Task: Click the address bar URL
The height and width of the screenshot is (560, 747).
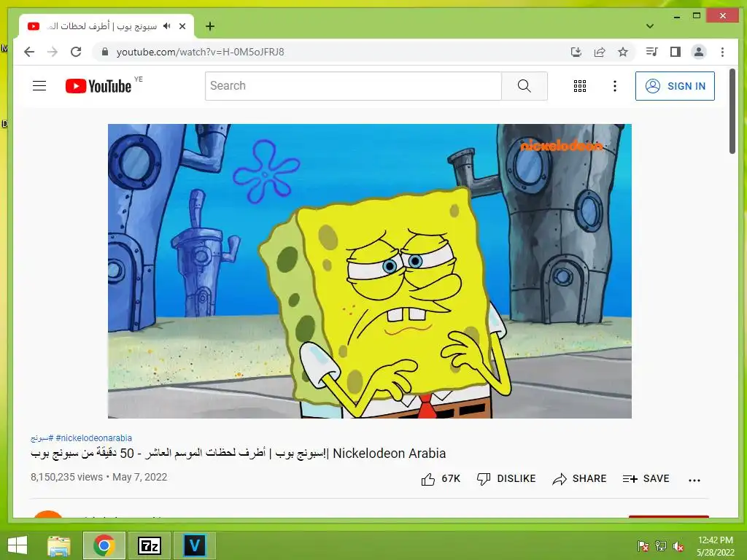Action: pos(200,52)
